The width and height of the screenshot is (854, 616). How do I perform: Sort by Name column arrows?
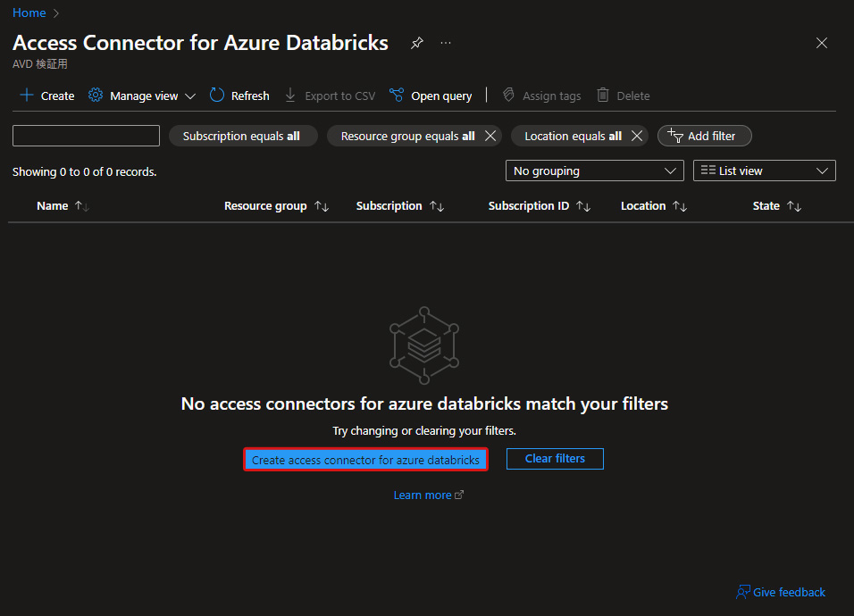82,206
